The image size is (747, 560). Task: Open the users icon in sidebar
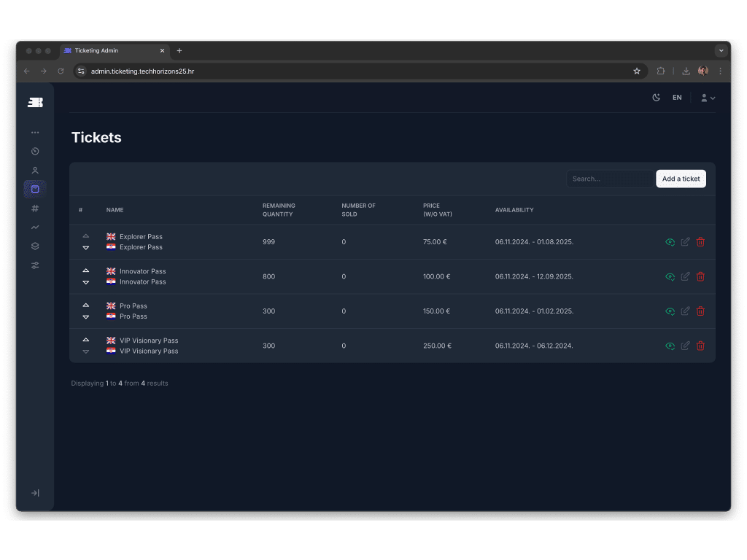35,171
